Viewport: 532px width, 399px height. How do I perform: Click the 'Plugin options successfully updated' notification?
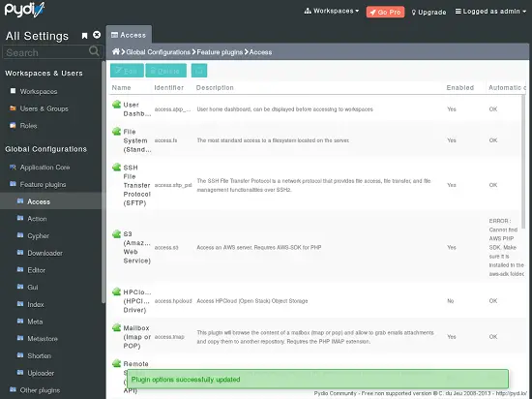pyautogui.click(x=317, y=379)
